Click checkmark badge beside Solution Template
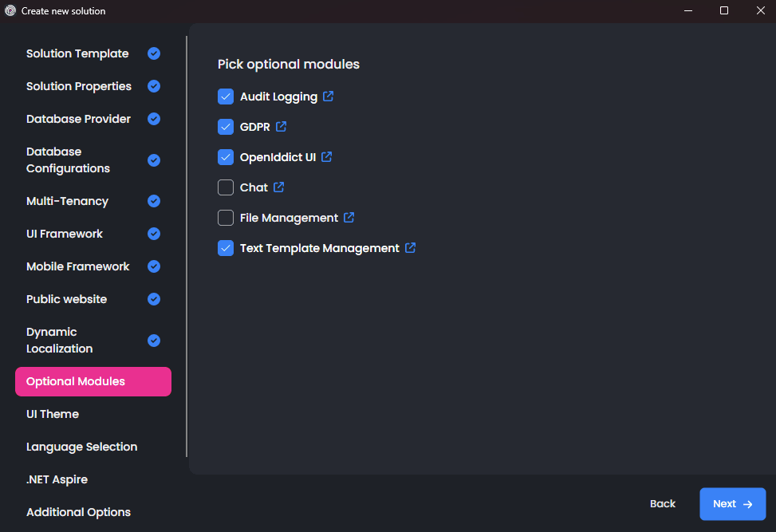Viewport: 776px width, 532px height. (x=153, y=53)
